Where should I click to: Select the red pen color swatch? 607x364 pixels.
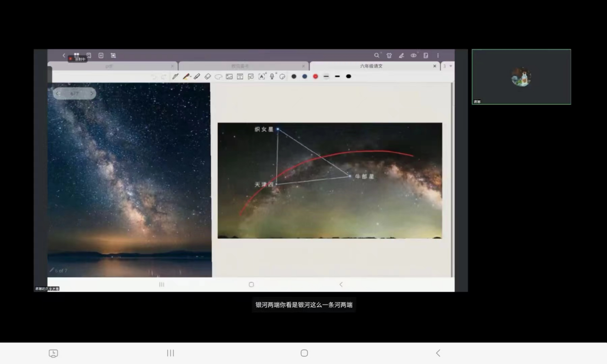pos(315,77)
